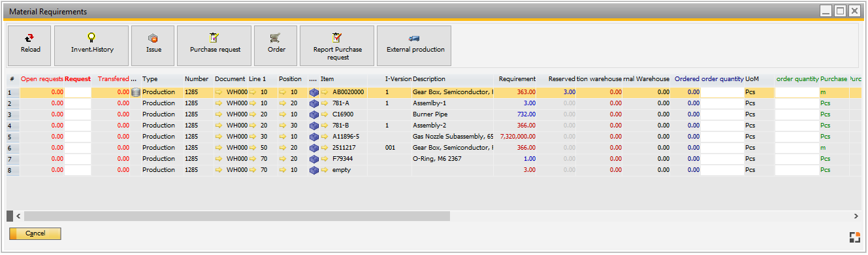The width and height of the screenshot is (868, 255).
Task: Open item link arrow beside 781-B
Action: tap(325, 126)
